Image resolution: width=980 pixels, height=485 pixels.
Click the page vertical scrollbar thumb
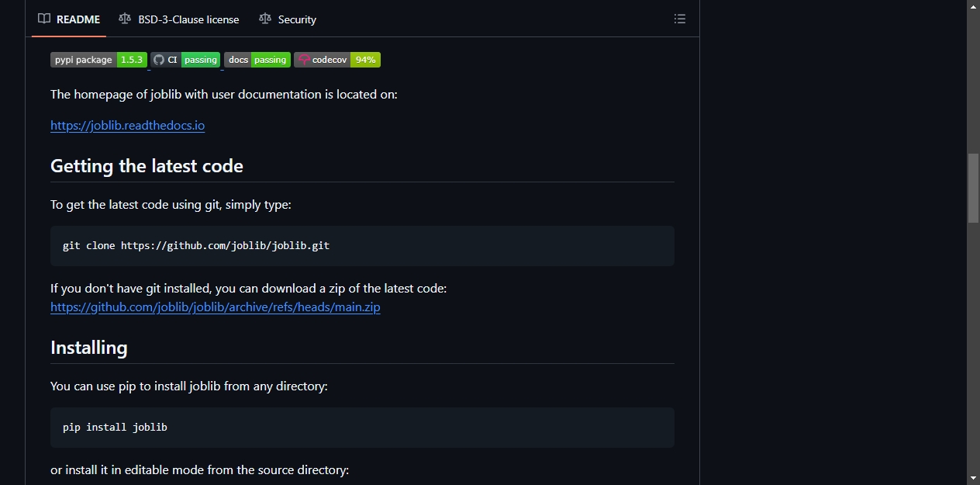pos(973,189)
